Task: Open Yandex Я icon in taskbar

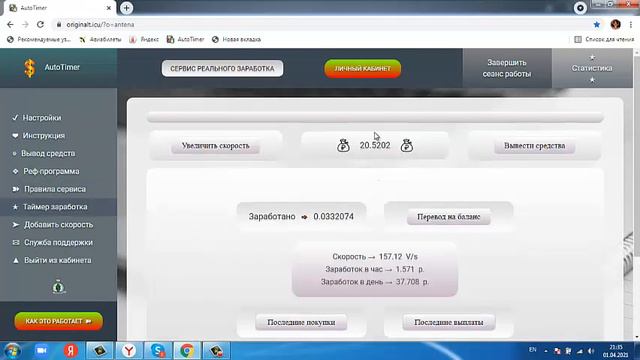Action: click(x=71, y=351)
